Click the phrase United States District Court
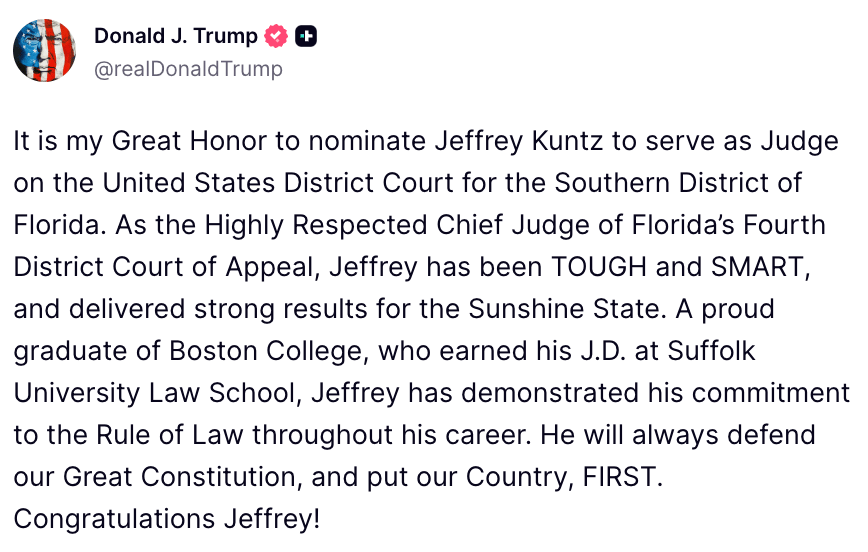 tap(278, 183)
